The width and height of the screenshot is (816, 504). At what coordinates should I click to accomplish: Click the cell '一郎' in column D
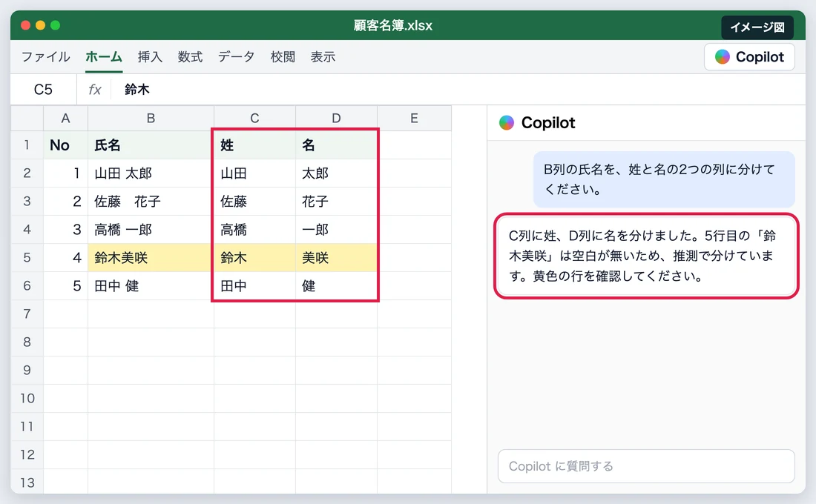[336, 229]
